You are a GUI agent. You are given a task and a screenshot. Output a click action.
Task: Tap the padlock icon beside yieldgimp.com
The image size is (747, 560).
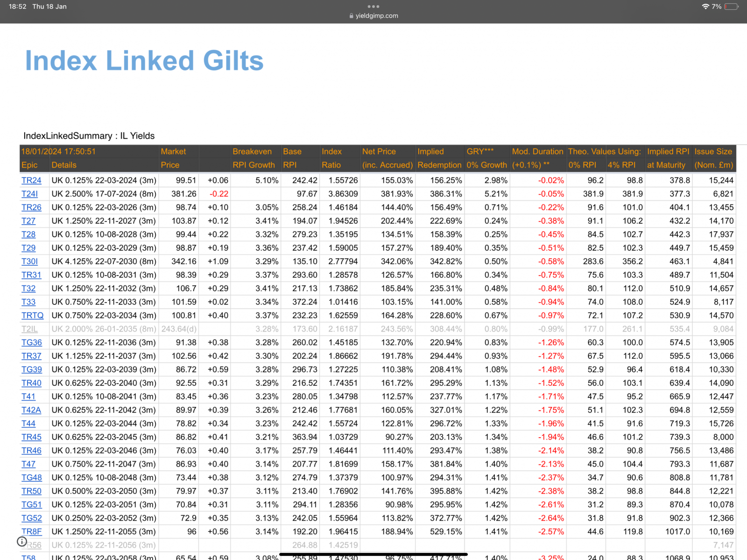352,16
